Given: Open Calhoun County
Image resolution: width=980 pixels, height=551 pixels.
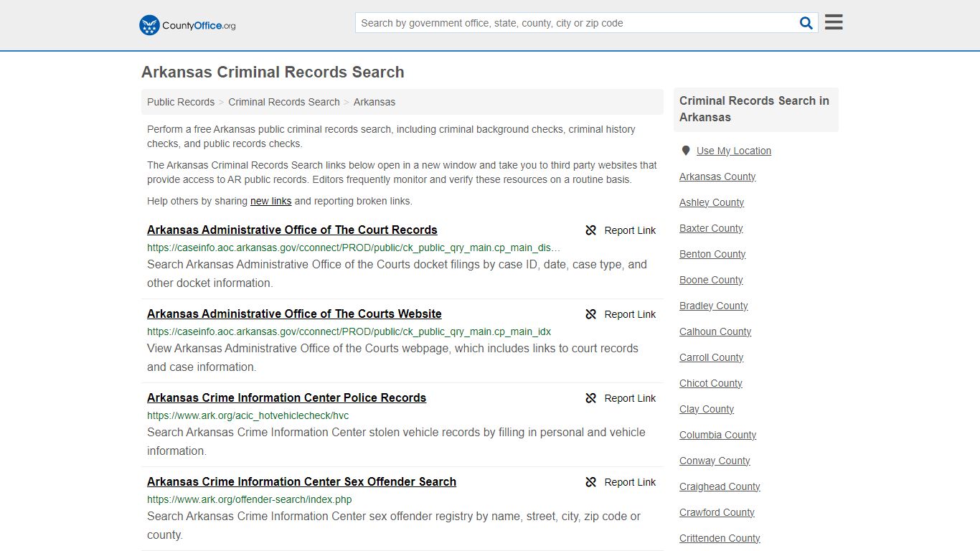Looking at the screenshot, I should click(x=715, y=331).
